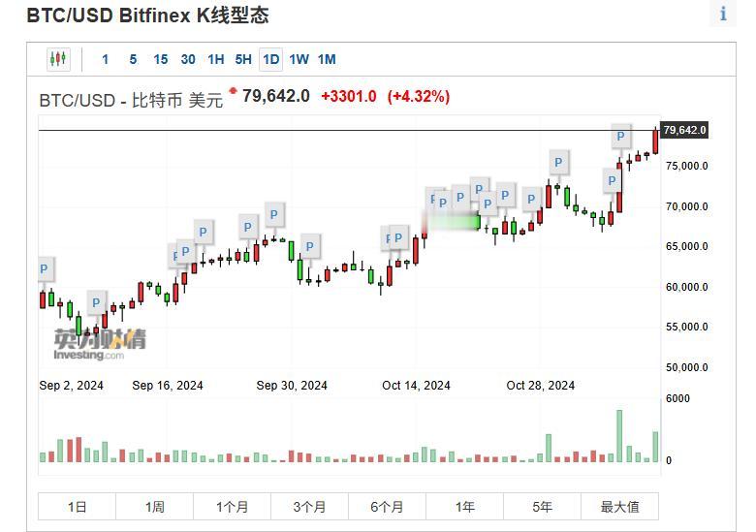Image resolution: width=756 pixels, height=532 pixels.
Task: Set chart range to 1个月
Action: coord(232,507)
